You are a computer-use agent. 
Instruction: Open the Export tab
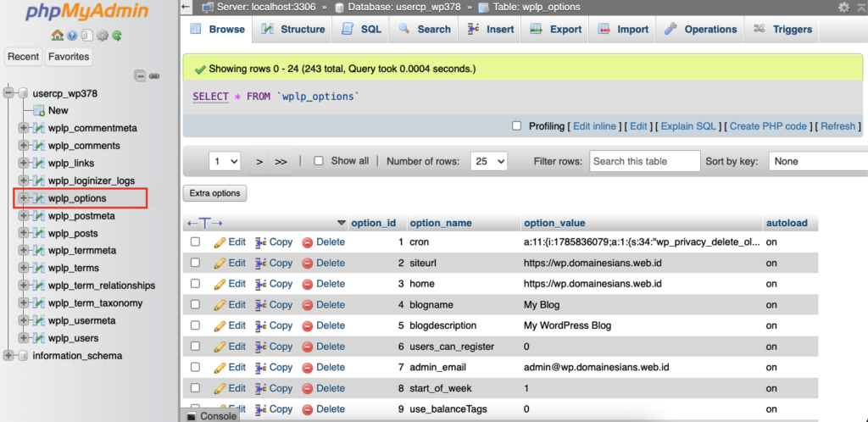[556, 30]
